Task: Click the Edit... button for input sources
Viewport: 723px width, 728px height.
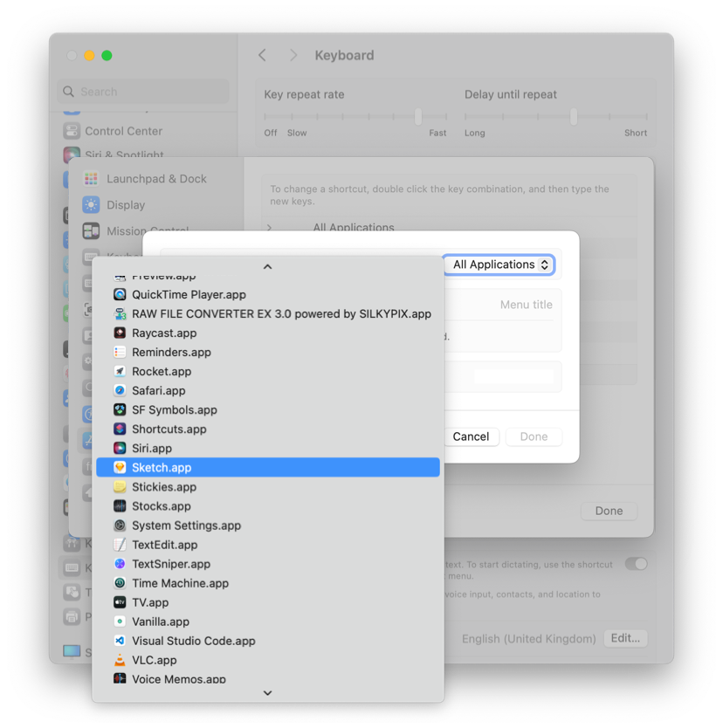Action: (624, 638)
